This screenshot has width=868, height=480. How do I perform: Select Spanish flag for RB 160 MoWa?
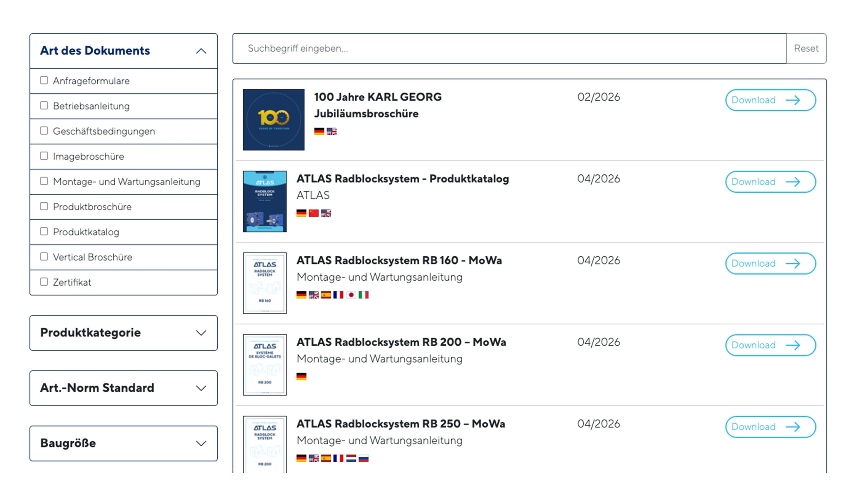pos(326,295)
